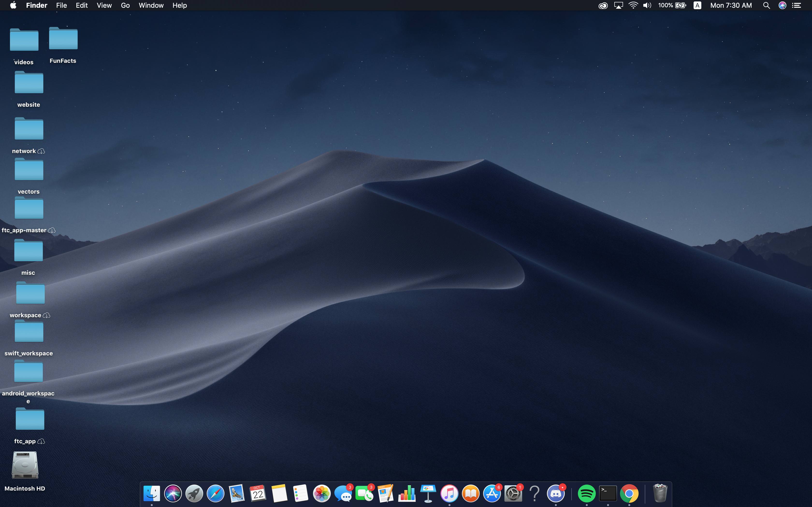The image size is (812, 507).
Task: Open System Preferences in dock
Action: [x=513, y=493]
